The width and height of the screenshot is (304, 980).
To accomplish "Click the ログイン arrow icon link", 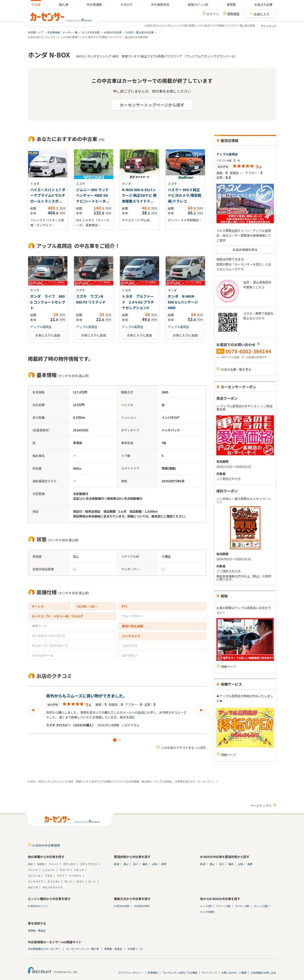I will pos(211,14).
